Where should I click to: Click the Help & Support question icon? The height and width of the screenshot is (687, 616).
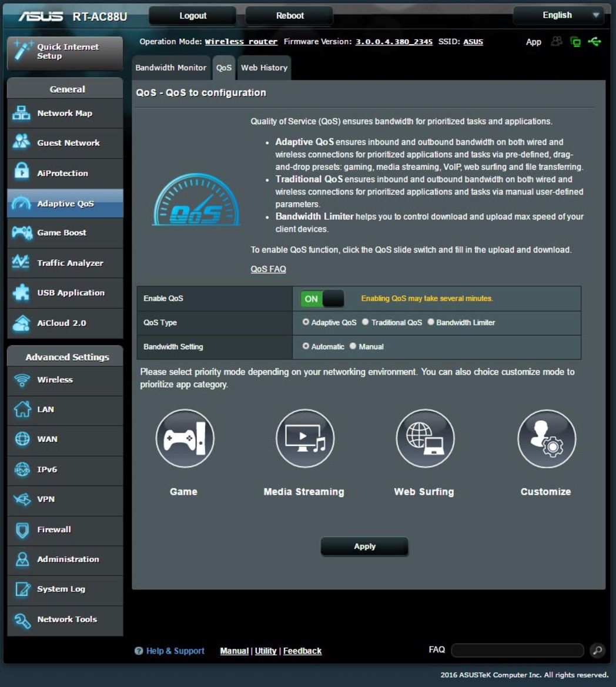(139, 651)
